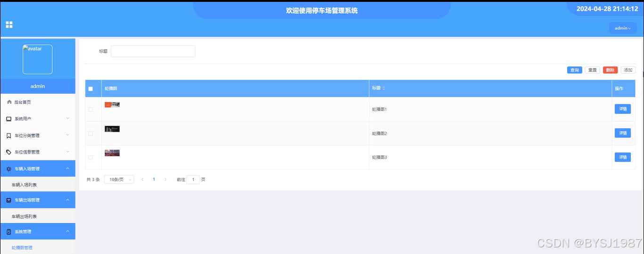Open 后台首页 in sidebar menu
The width and height of the screenshot is (644, 254).
tap(38, 102)
